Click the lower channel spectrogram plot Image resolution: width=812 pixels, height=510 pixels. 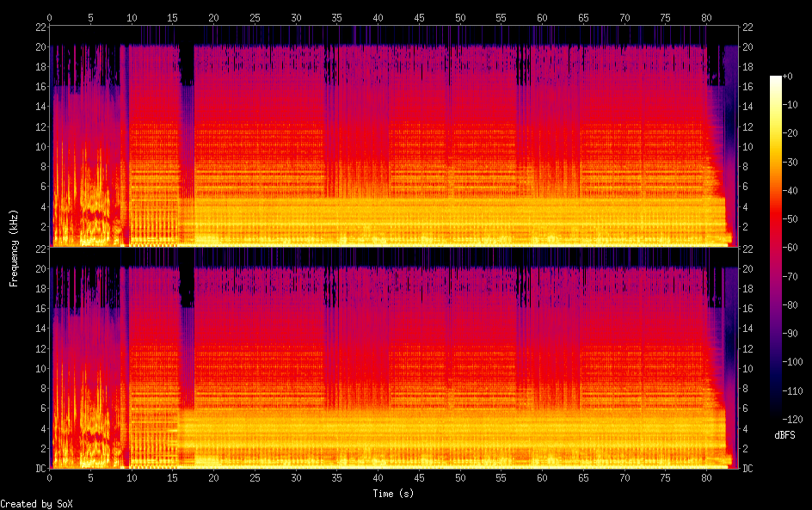coord(394,358)
